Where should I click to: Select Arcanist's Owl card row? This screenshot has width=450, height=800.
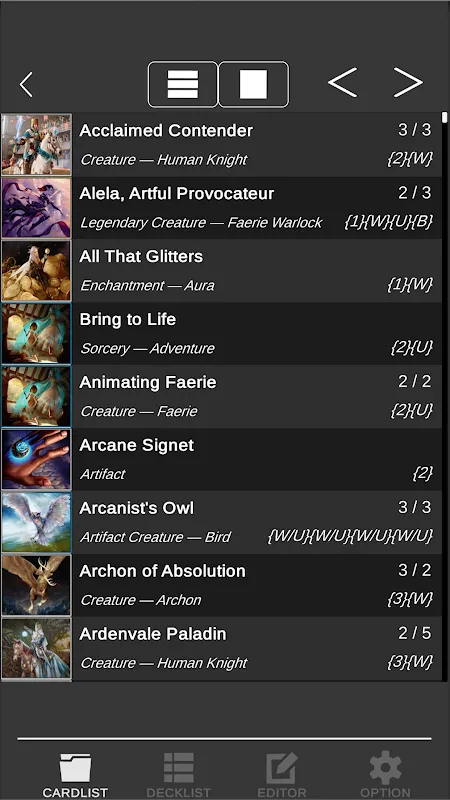coord(221,522)
